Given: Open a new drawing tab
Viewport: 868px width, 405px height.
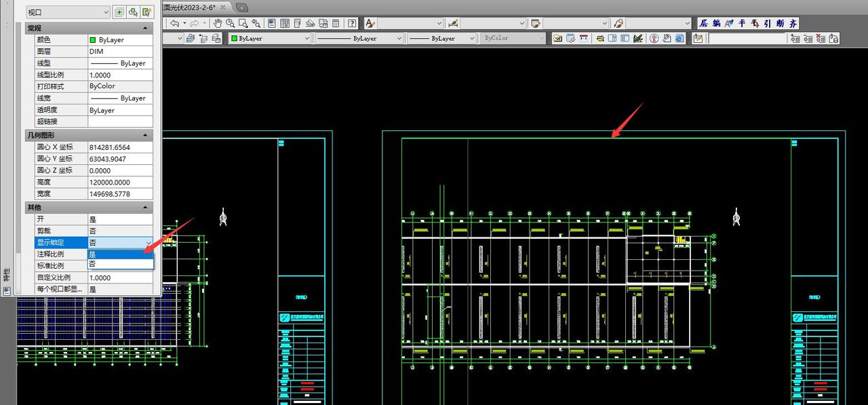Looking at the screenshot, I should [x=242, y=7].
